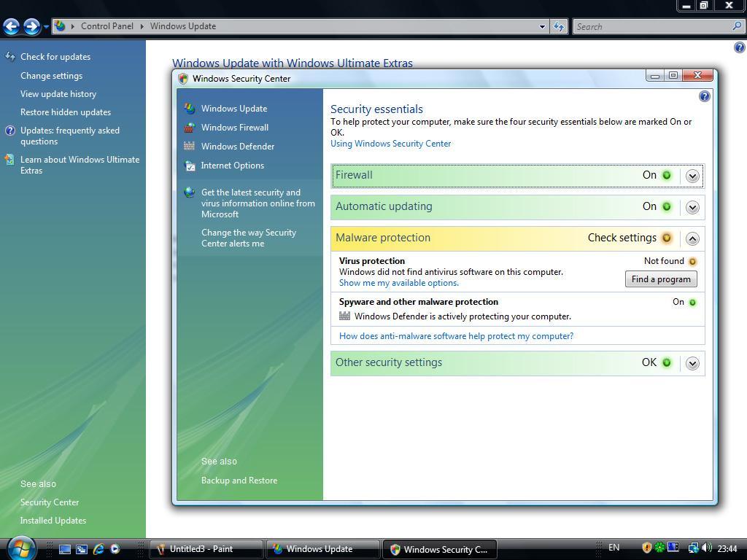Click the help icon in Windows Update window
747x560 pixels.
click(740, 47)
